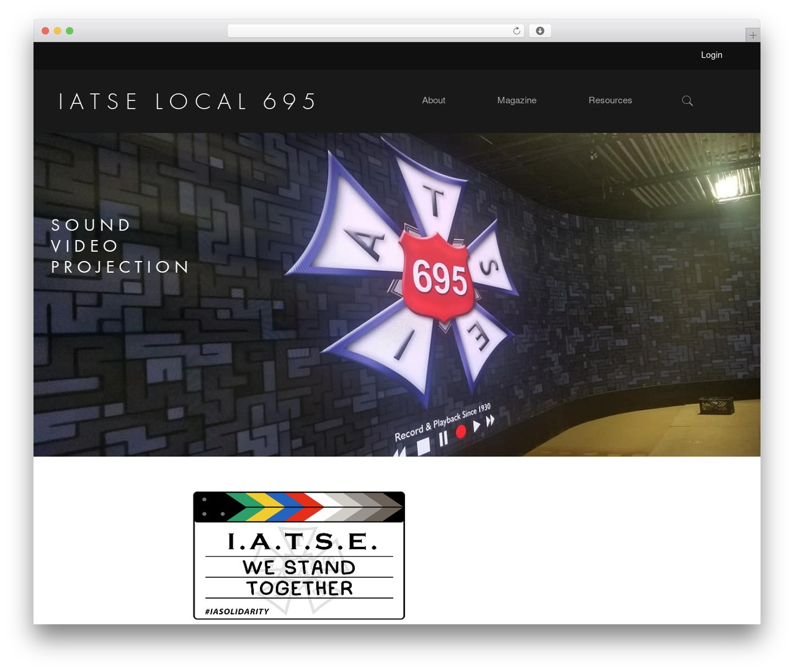
Task: Open the Resources menu
Action: pos(610,100)
